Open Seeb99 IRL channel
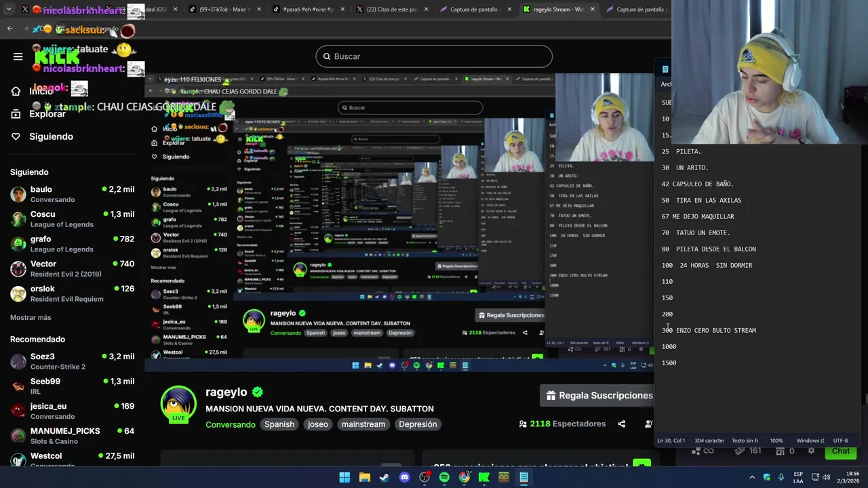This screenshot has width=868, height=488. click(72, 386)
